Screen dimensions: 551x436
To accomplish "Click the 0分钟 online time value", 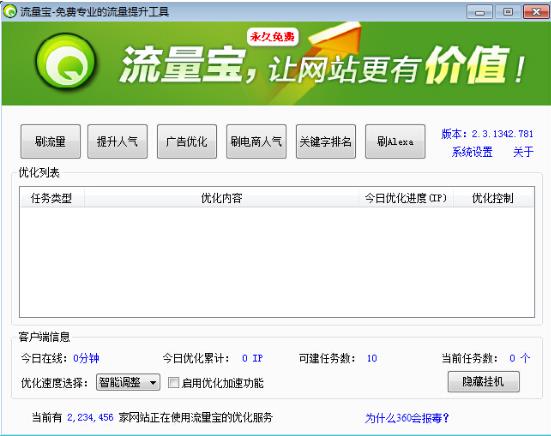I will [86, 358].
